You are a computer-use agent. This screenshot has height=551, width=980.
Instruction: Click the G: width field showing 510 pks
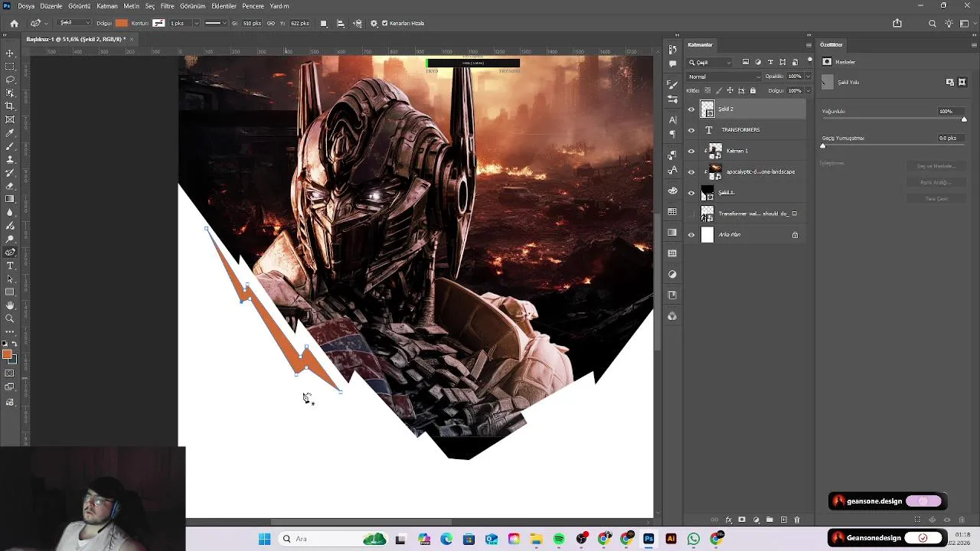pos(253,24)
